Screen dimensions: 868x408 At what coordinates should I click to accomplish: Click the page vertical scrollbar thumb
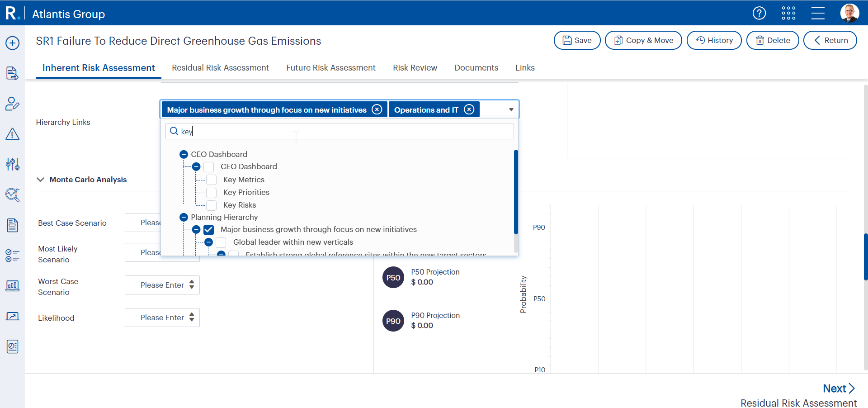(865, 257)
